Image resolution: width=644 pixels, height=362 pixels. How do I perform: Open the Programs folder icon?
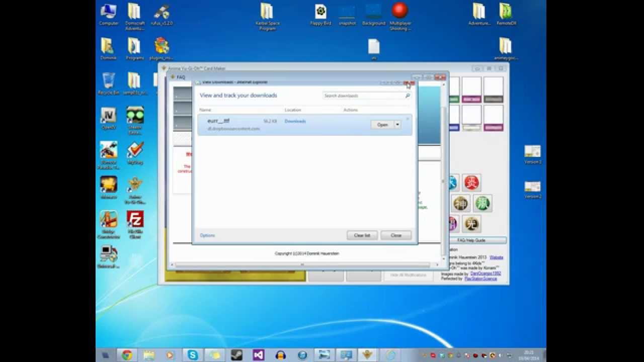click(134, 49)
